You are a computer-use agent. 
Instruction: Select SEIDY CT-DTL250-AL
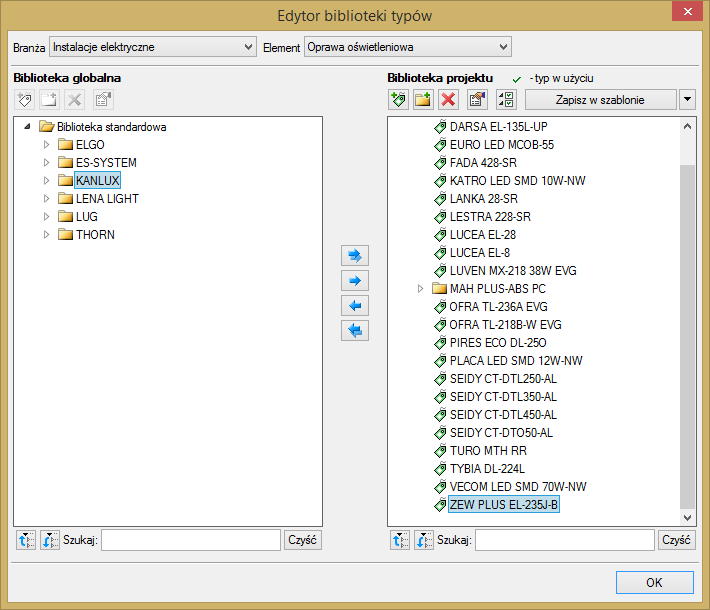coord(503,379)
